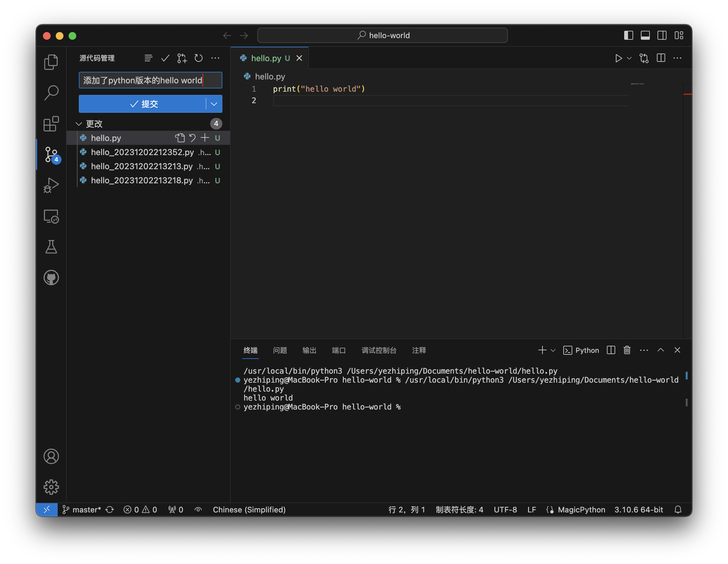Refresh the source control view

pyautogui.click(x=199, y=58)
